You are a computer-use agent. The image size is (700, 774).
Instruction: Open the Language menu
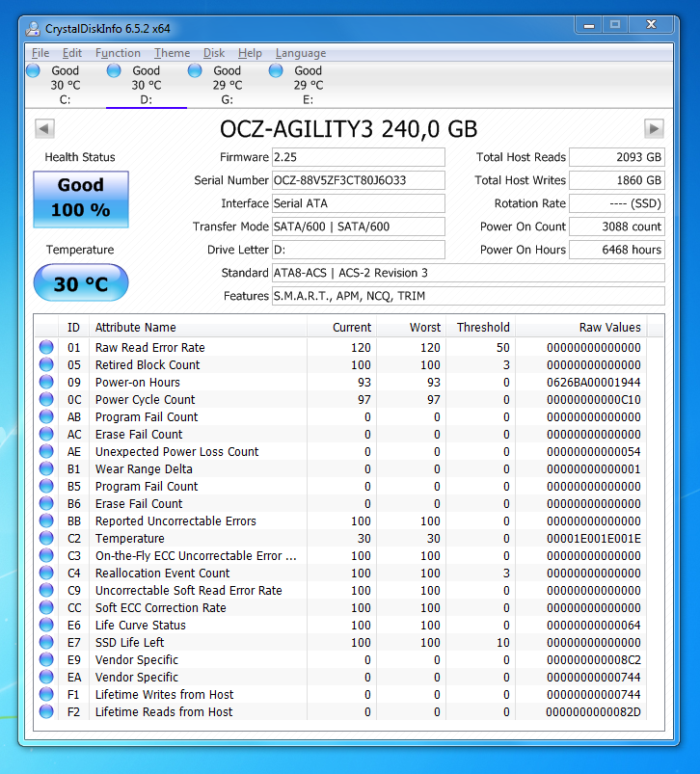(x=301, y=53)
